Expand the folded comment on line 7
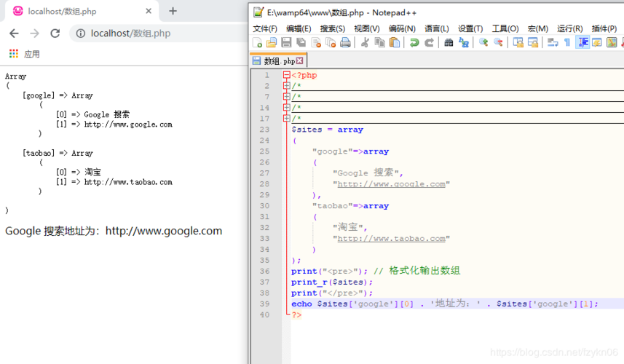The width and height of the screenshot is (624, 364). (287, 97)
